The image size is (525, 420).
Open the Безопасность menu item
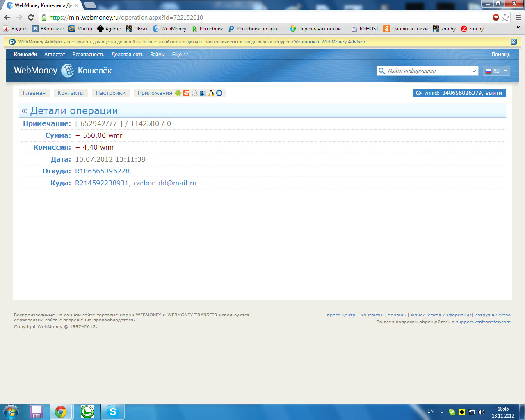pos(88,55)
